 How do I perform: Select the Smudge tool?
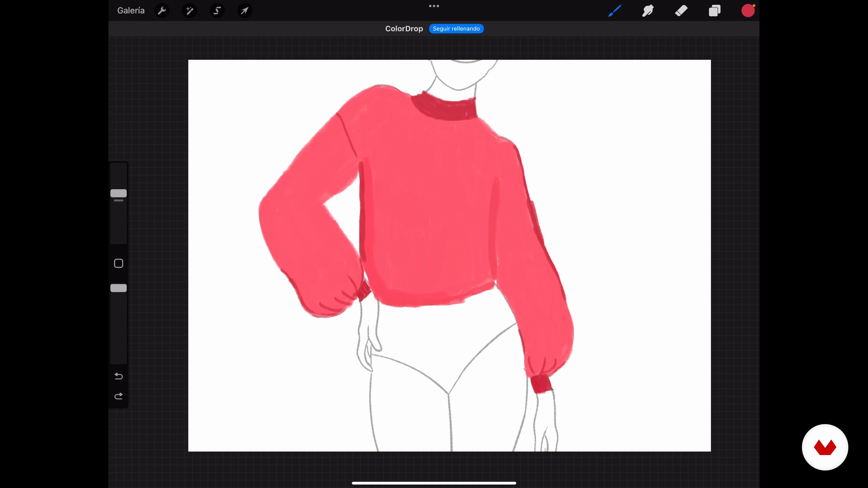pyautogui.click(x=648, y=11)
